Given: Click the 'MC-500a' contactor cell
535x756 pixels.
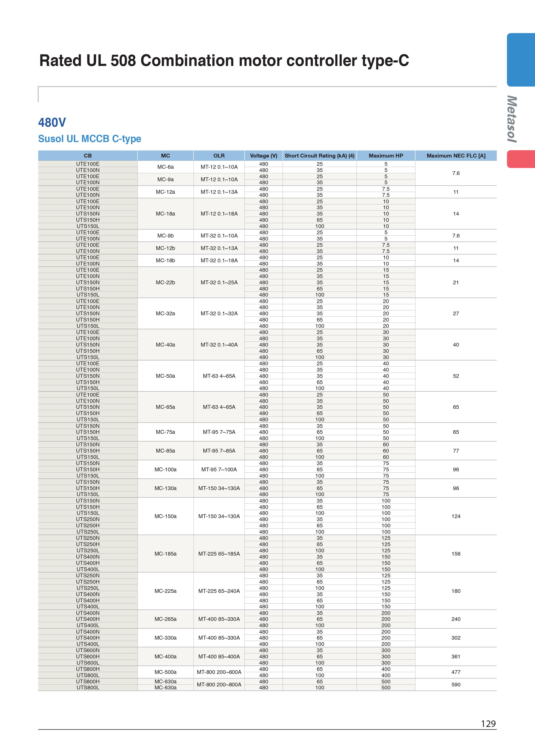Looking at the screenshot, I should 165,672.
